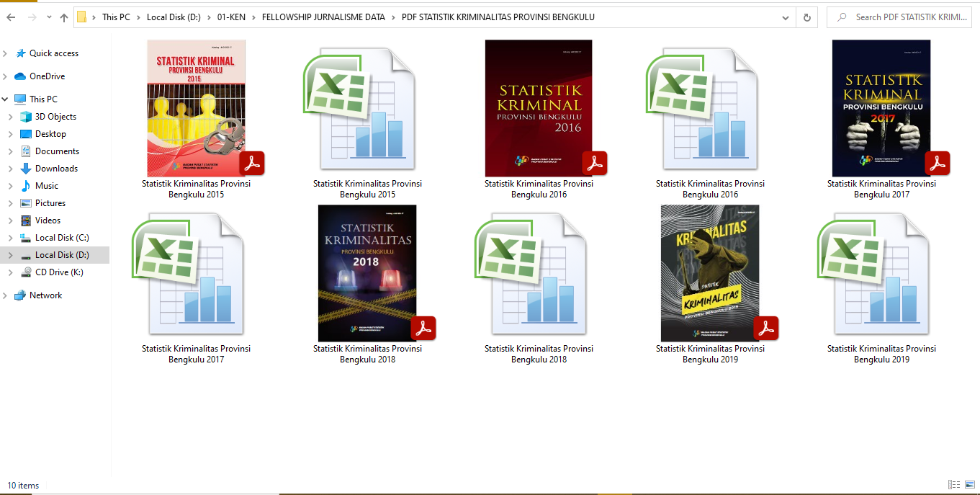Select the 2015 Statistik Kriminal PDF file
This screenshot has height=495, width=980.
click(x=197, y=108)
